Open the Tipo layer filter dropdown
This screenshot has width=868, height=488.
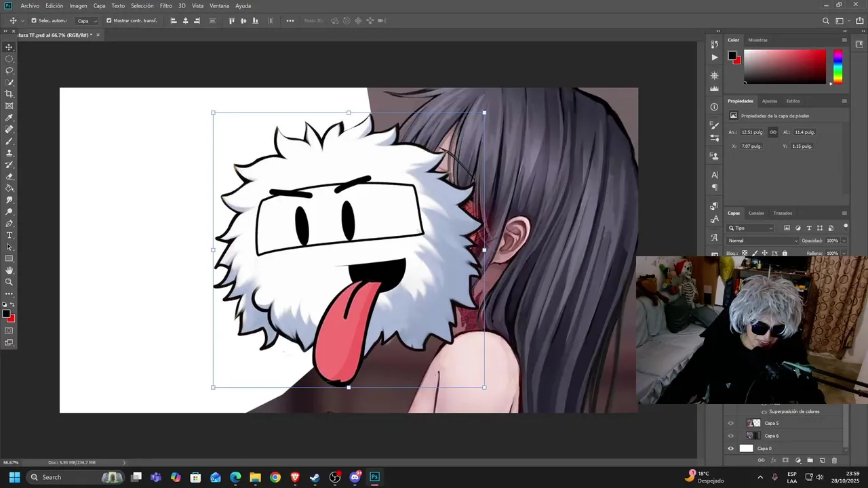[x=750, y=228]
